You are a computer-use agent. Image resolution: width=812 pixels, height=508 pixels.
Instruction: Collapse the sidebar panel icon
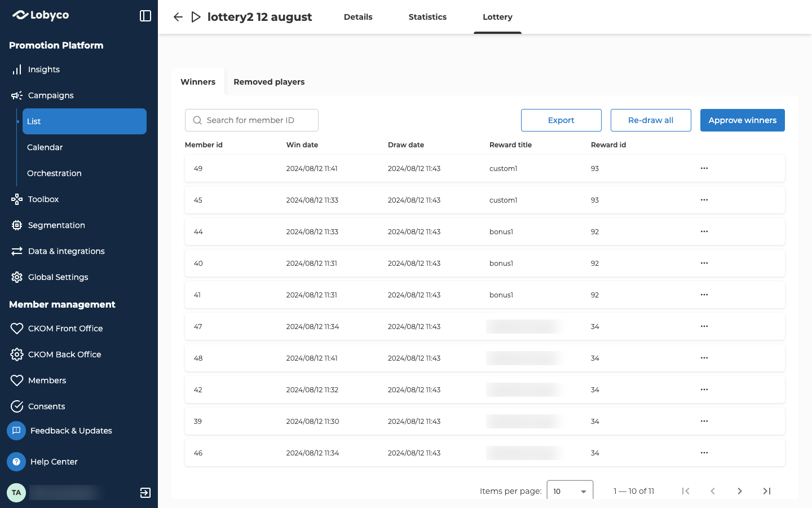click(145, 16)
